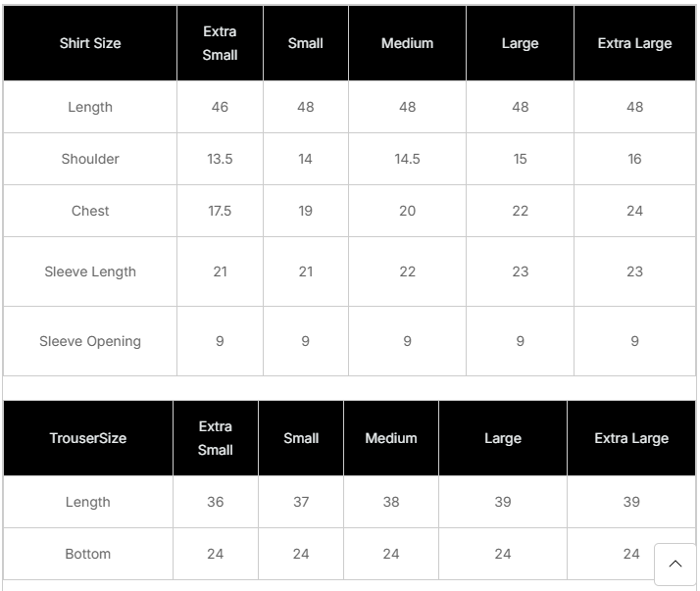Screen dimensions: 700x591
Task: Select Medium column header in shirt table
Action: click(407, 43)
